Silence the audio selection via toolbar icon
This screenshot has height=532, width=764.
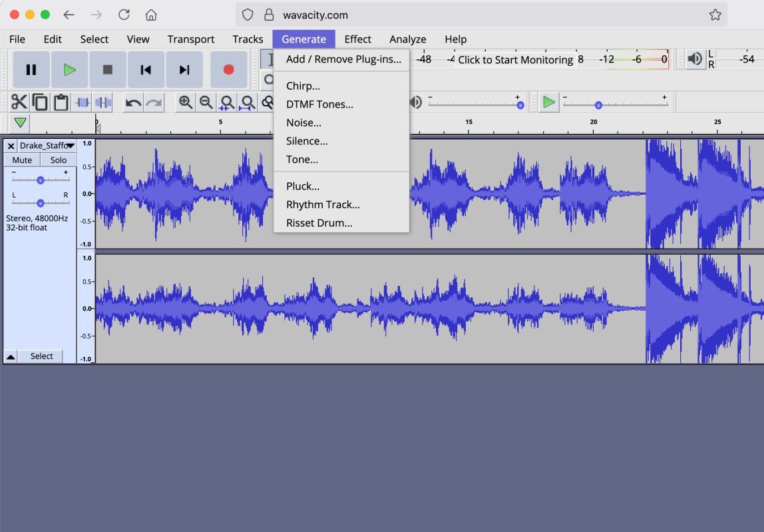(x=102, y=102)
